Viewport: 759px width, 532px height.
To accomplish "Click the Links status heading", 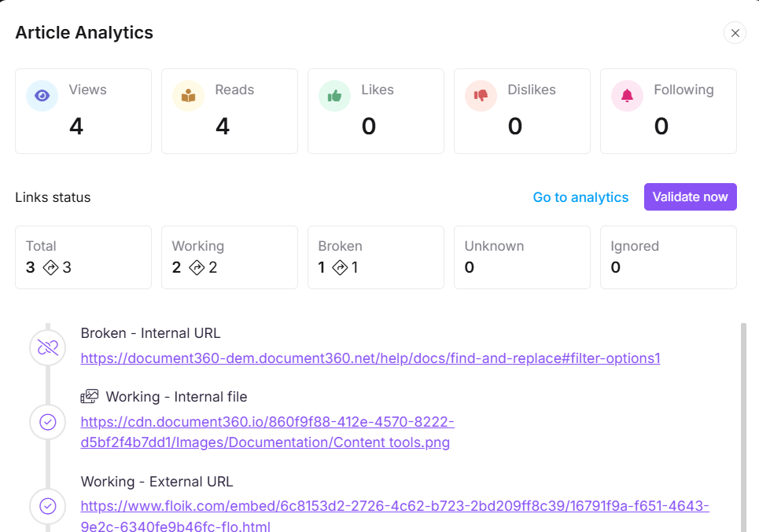I will point(53,197).
